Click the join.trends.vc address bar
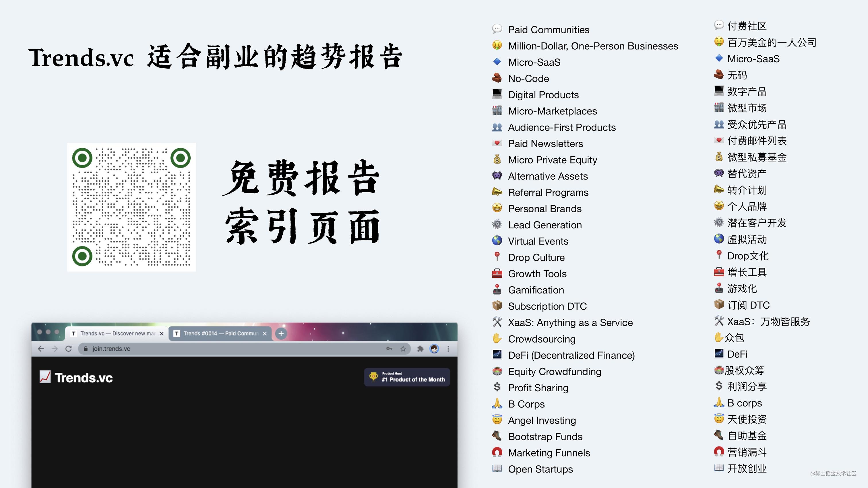Screen dimensions: 868x488 244,349
